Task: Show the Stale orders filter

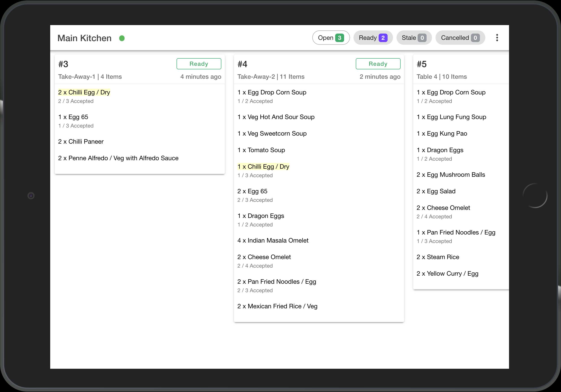Action: click(408, 38)
